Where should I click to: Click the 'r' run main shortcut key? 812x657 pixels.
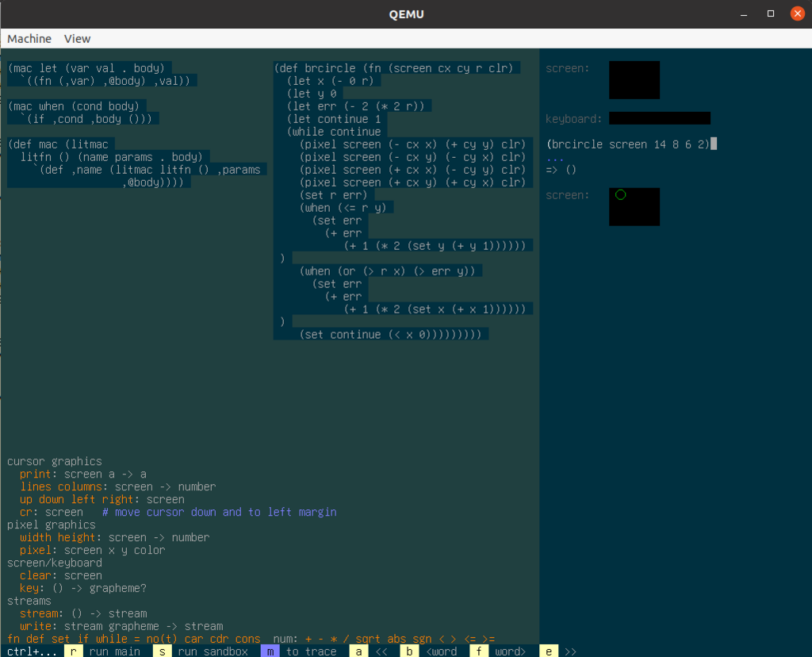74,651
